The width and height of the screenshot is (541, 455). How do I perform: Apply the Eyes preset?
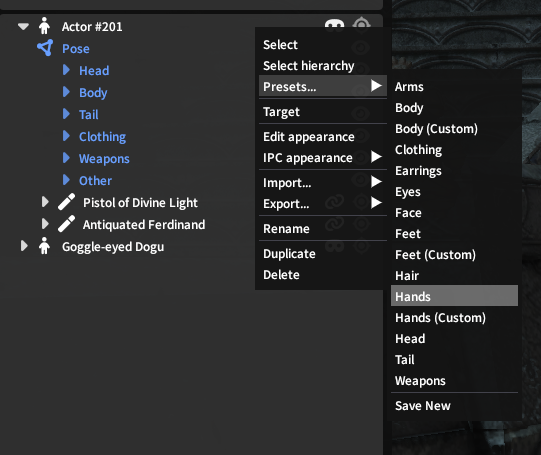pyautogui.click(x=454, y=192)
